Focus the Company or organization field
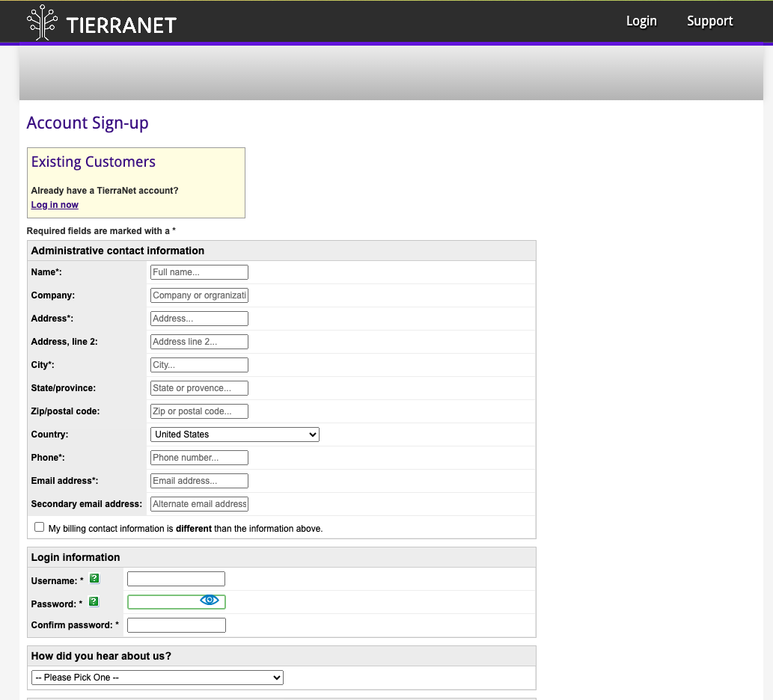The height and width of the screenshot is (700, 773). pyautogui.click(x=199, y=295)
